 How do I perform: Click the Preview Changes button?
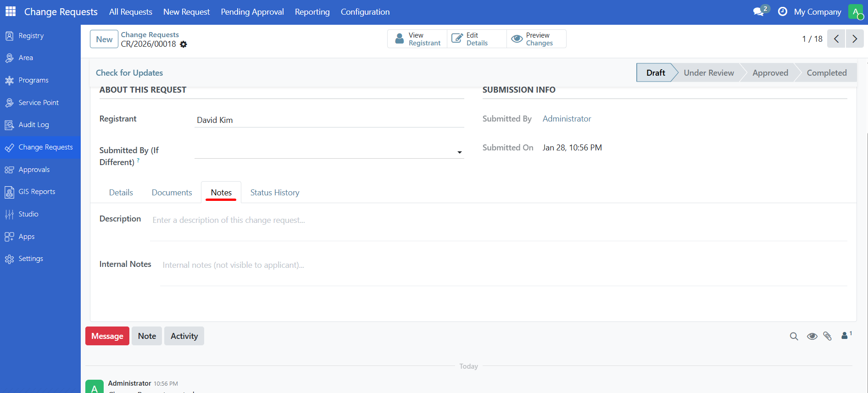pos(536,39)
